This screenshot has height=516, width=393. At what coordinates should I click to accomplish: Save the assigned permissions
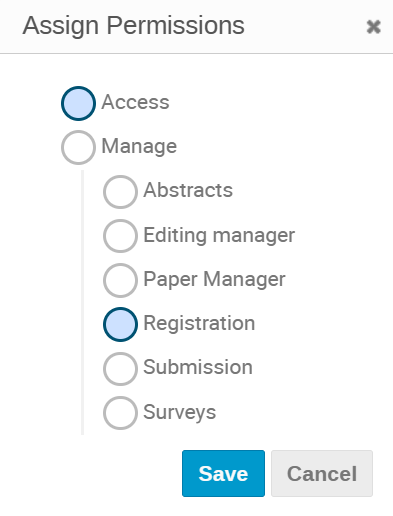pos(223,473)
